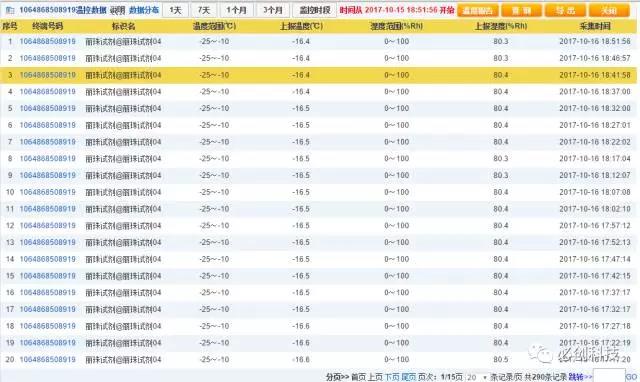Select timestamp 2017-10-16 18:51:56

595,42
